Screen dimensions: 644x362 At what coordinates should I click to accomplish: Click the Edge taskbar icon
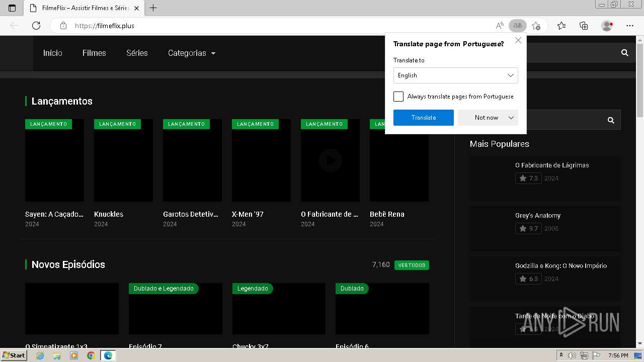pos(108,355)
